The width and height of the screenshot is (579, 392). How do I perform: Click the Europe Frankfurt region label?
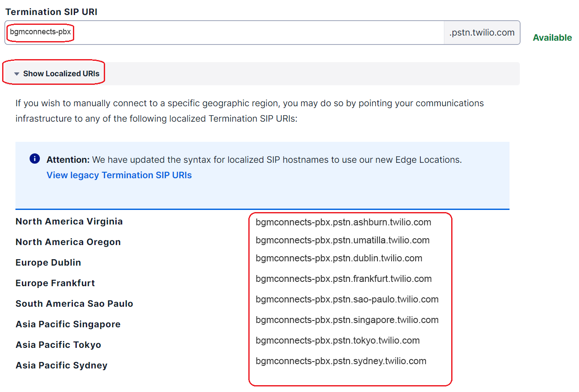pos(55,283)
